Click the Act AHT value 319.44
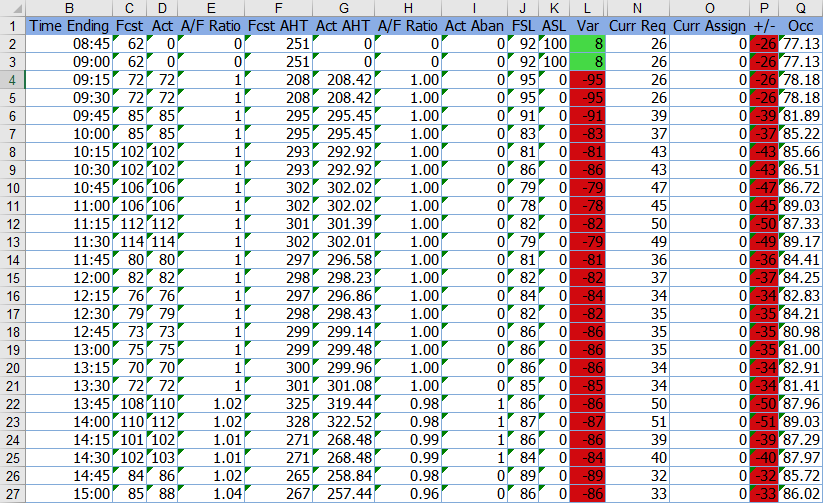The width and height of the screenshot is (823, 503). pyautogui.click(x=342, y=403)
